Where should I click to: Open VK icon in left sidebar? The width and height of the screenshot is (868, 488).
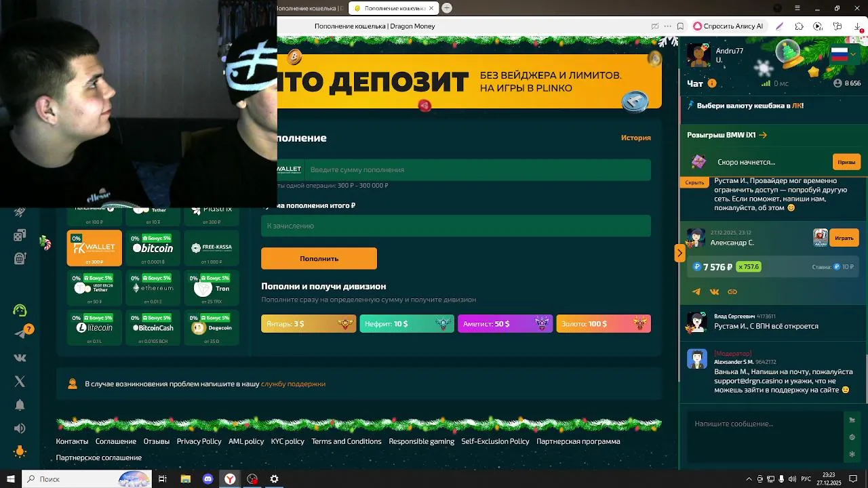click(20, 357)
